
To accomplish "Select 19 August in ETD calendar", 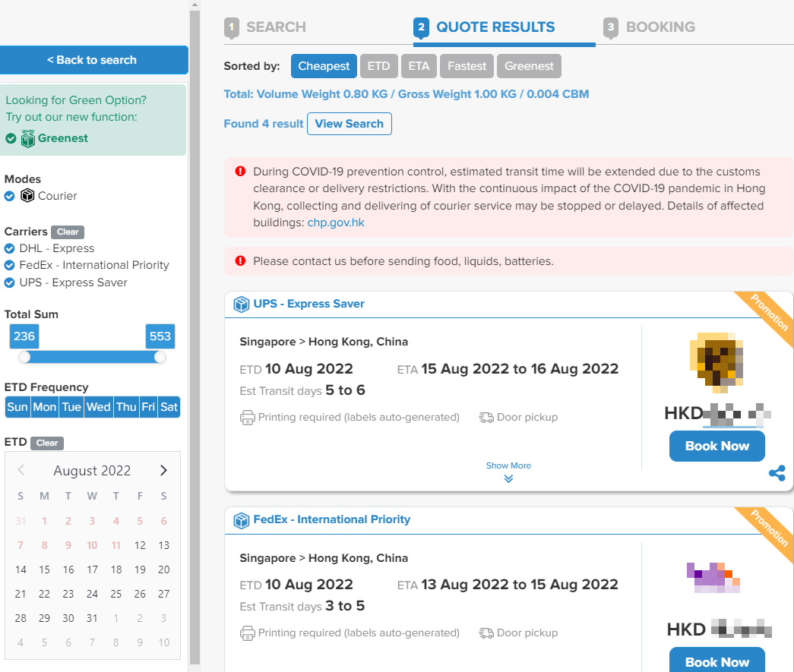I will [x=140, y=569].
